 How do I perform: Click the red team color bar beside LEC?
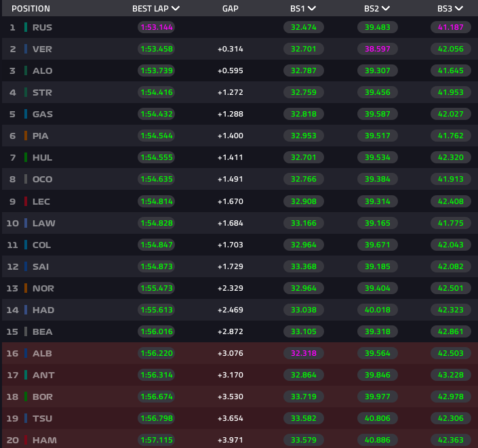[x=26, y=201]
